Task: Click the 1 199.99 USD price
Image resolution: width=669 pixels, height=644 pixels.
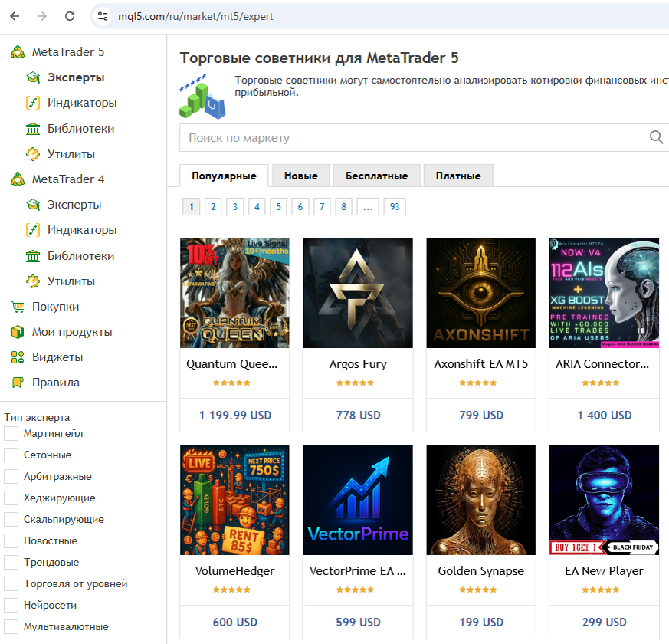Action: tap(235, 416)
